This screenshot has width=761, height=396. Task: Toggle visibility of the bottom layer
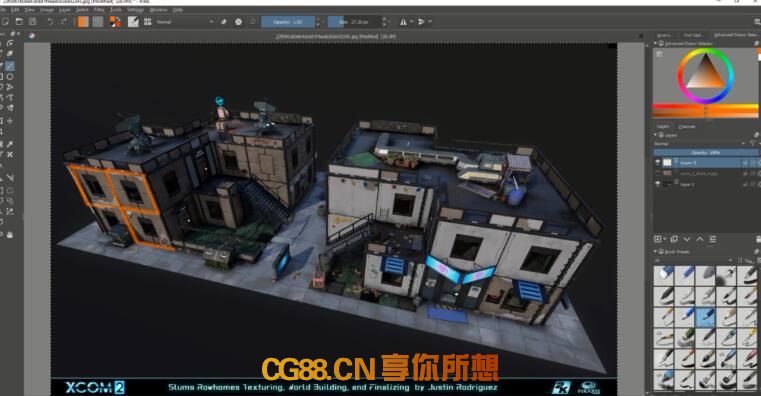pyautogui.click(x=658, y=184)
